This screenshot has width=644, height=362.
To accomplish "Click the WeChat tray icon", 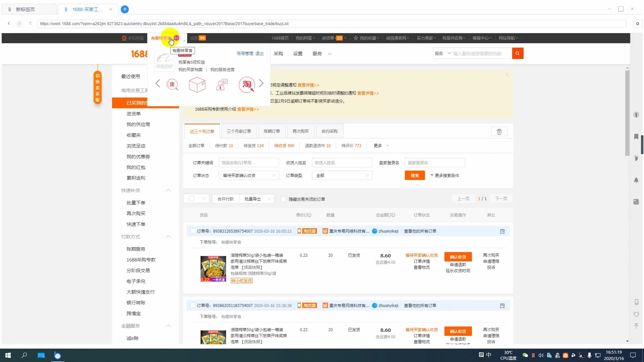I will [x=525, y=355].
